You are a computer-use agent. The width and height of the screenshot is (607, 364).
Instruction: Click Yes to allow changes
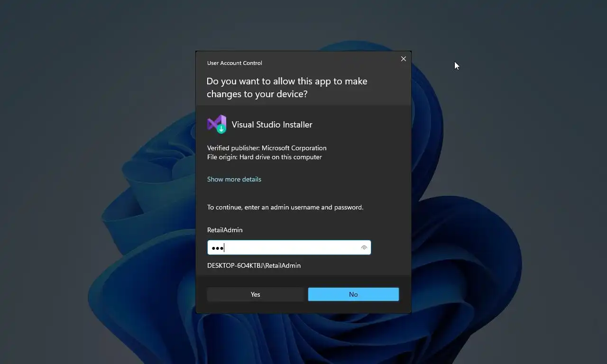255,294
